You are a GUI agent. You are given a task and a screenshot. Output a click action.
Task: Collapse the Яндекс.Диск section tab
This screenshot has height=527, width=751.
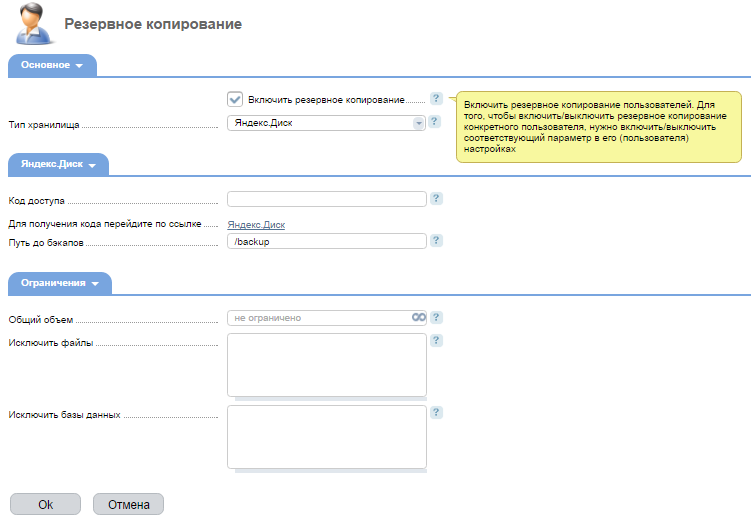click(x=58, y=164)
